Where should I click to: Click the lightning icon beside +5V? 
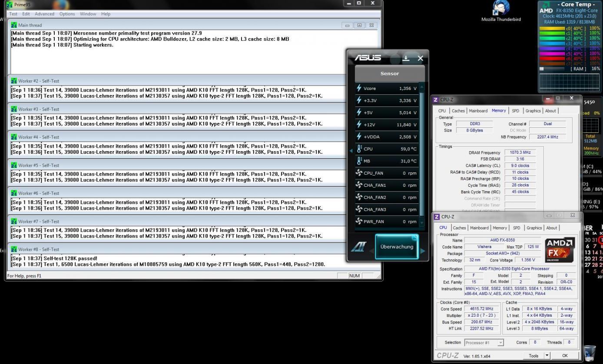click(359, 113)
